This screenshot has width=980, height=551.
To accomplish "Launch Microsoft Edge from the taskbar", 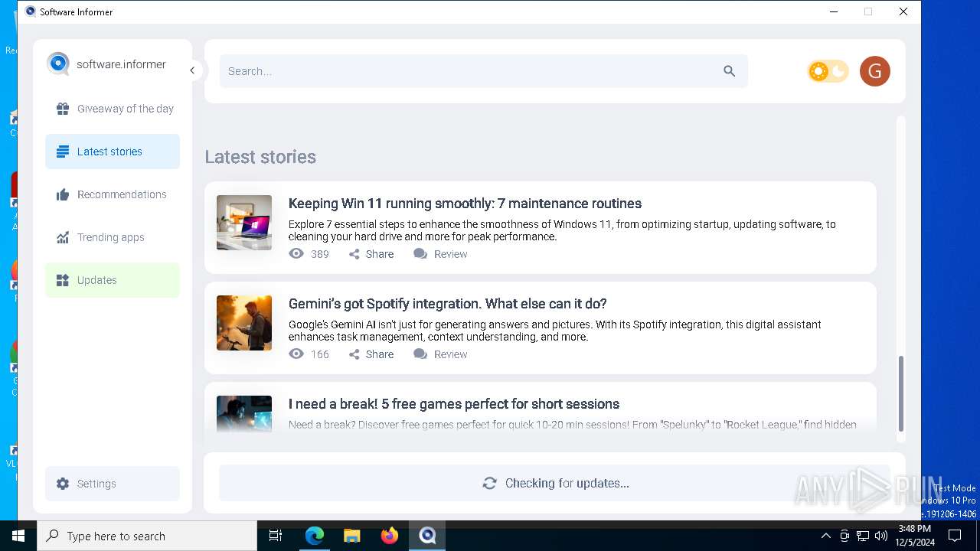I will point(315,536).
